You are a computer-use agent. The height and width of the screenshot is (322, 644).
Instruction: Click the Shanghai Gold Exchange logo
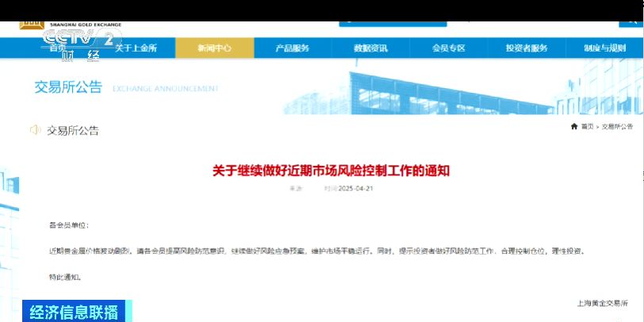pos(32,24)
